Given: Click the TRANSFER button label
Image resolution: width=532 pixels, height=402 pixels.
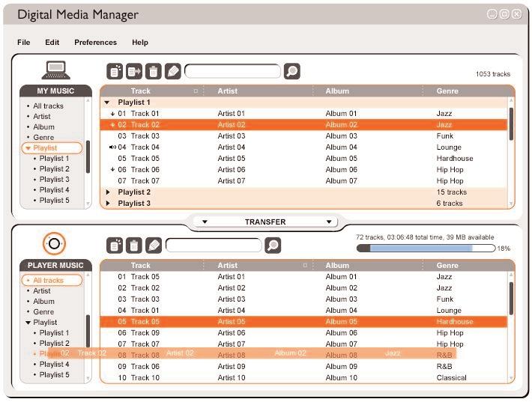Looking at the screenshot, I should coord(265,222).
